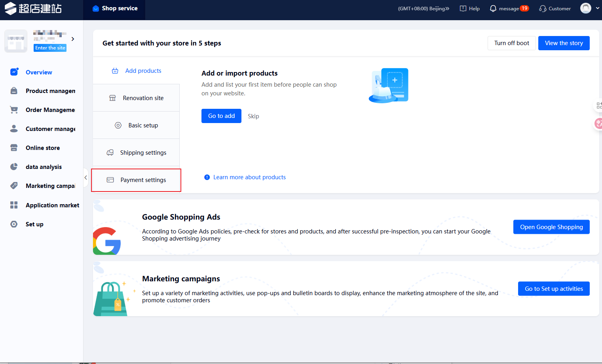Click Turn off boot button

[x=511, y=43]
